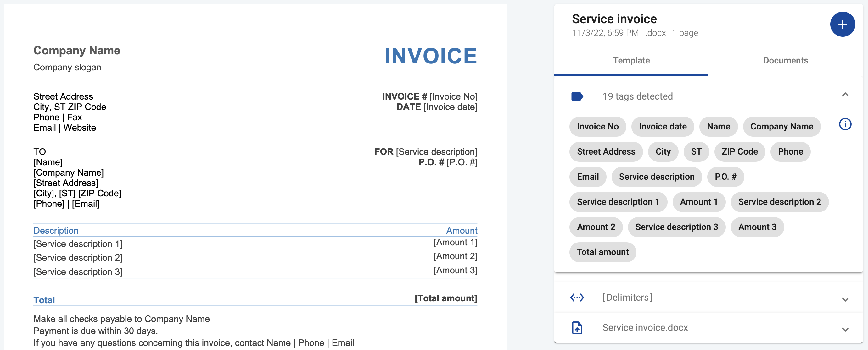The image size is (868, 350).
Task: Select the Amount 3 tag chip
Action: [x=757, y=227]
